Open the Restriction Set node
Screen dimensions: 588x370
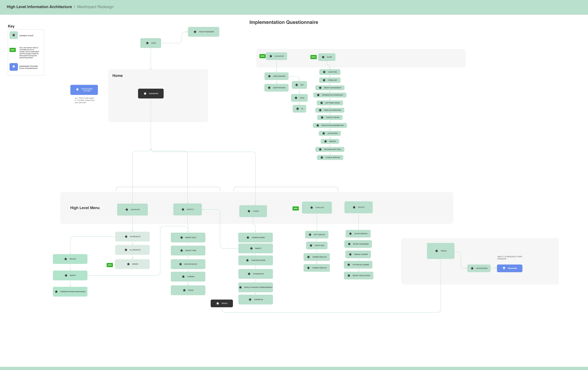coord(188,264)
